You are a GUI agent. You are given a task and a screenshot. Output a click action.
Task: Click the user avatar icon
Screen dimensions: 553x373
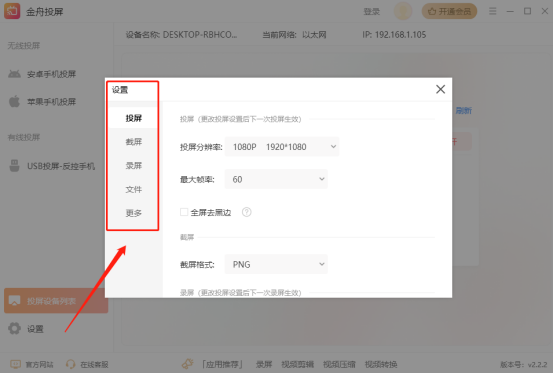403,11
